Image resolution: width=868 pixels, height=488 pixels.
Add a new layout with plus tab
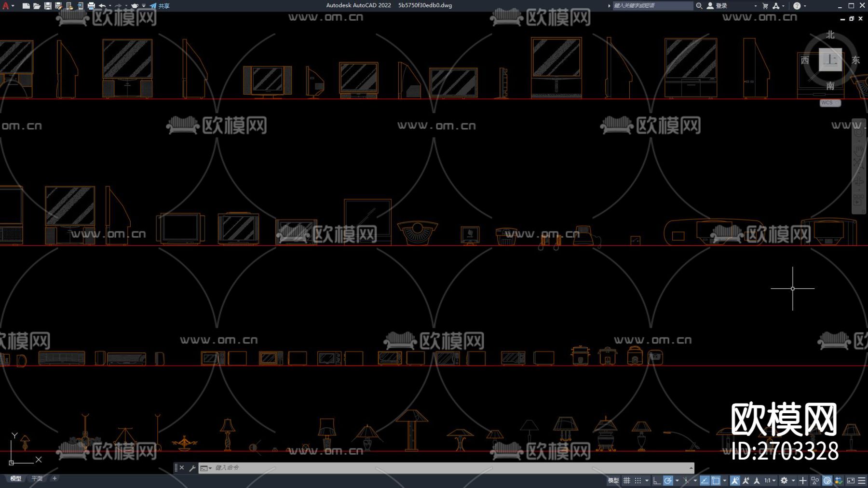54,478
